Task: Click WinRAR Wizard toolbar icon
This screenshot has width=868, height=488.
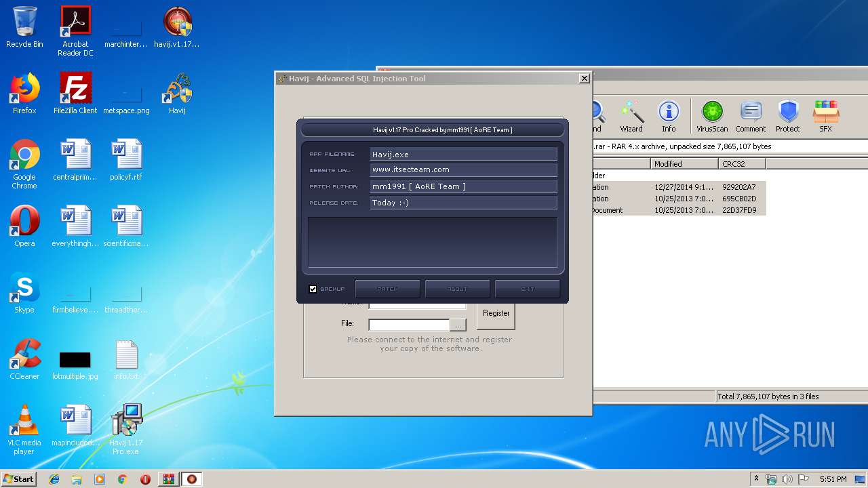Action: 631,116
